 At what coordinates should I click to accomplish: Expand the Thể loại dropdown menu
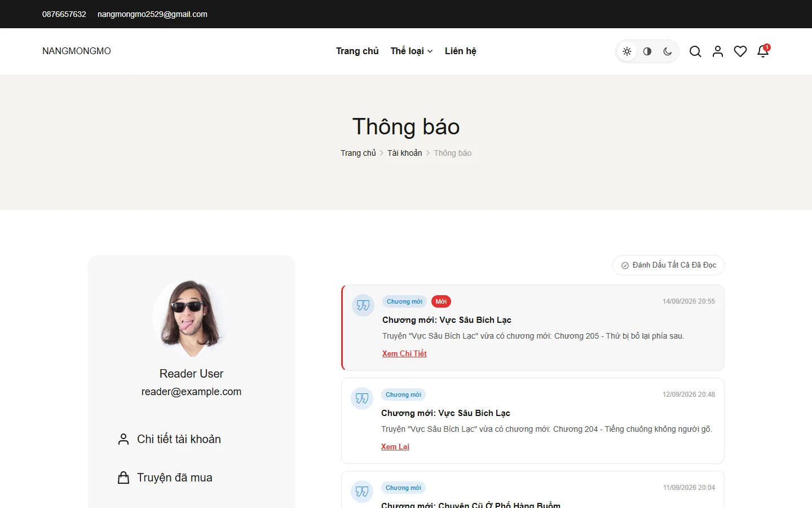(x=412, y=51)
